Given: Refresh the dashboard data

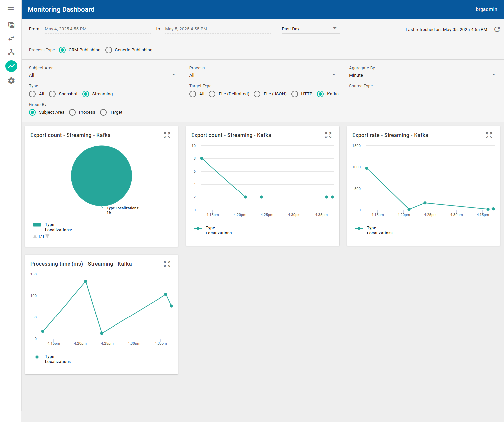Looking at the screenshot, I should [x=497, y=29].
